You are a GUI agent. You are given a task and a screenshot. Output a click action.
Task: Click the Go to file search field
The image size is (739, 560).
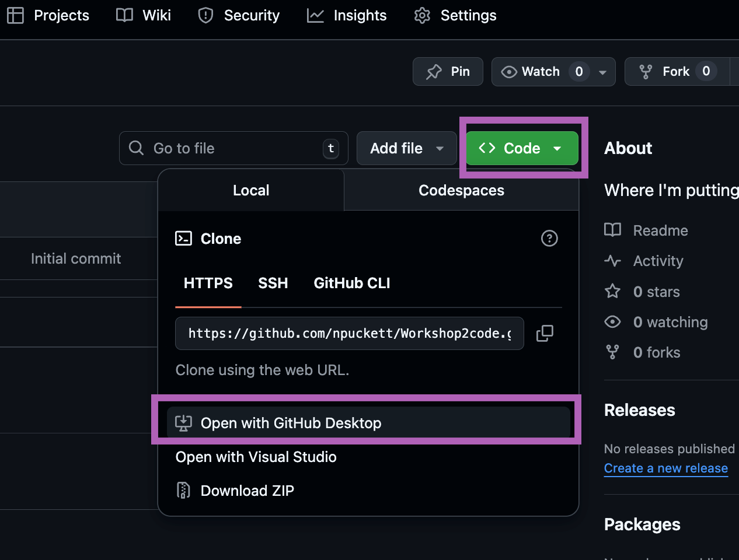pyautogui.click(x=233, y=148)
